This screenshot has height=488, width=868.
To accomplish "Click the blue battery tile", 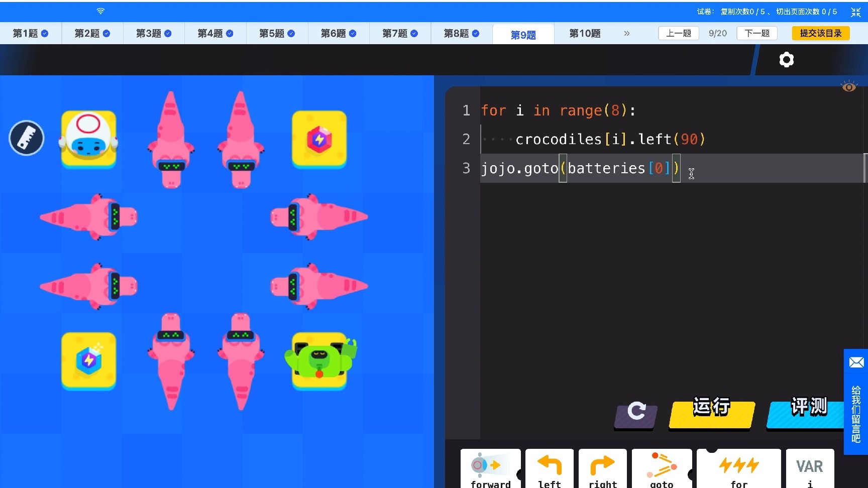I will [x=89, y=360].
